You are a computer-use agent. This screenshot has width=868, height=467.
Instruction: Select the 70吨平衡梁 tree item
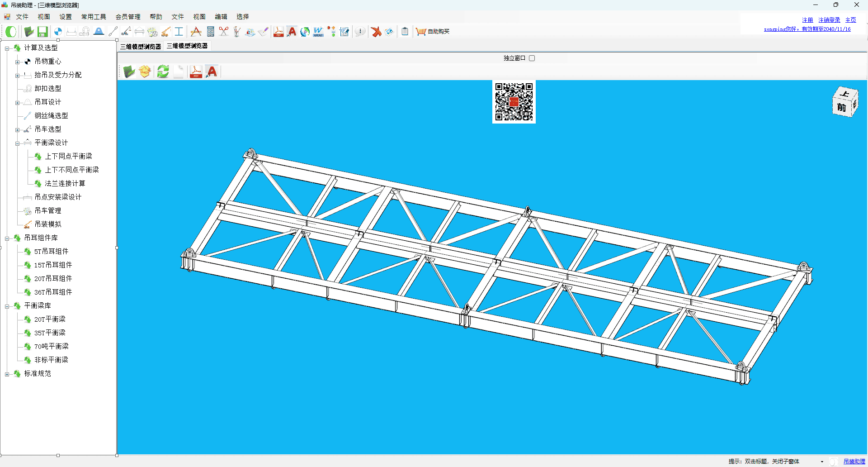[x=51, y=346]
